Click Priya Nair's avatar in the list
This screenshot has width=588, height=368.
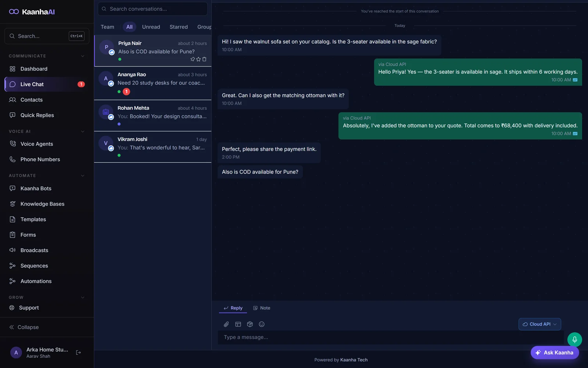point(107,47)
